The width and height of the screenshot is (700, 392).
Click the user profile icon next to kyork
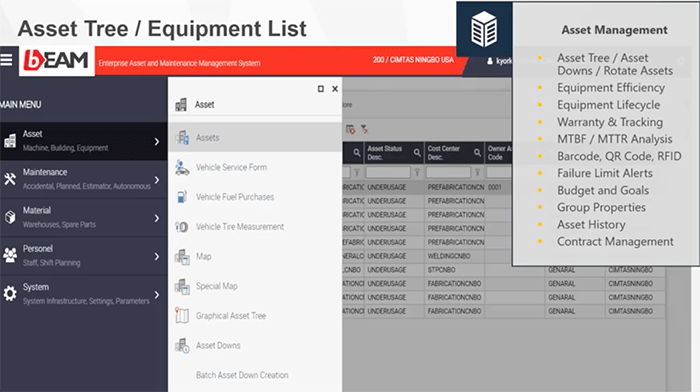pyautogui.click(x=490, y=61)
